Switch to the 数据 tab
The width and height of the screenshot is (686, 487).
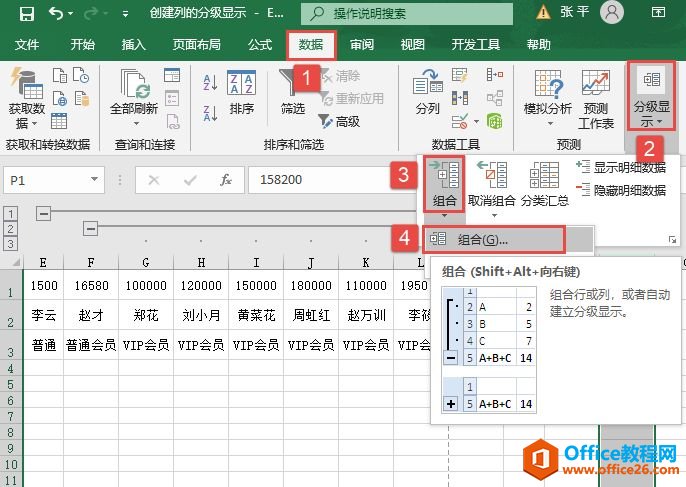point(311,45)
